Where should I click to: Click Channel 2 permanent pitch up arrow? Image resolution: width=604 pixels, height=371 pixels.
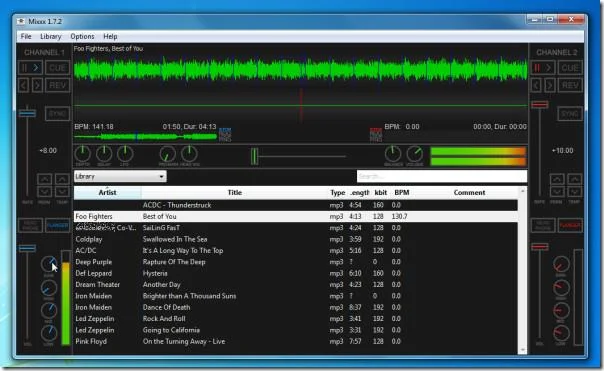pyautogui.click(x=557, y=179)
